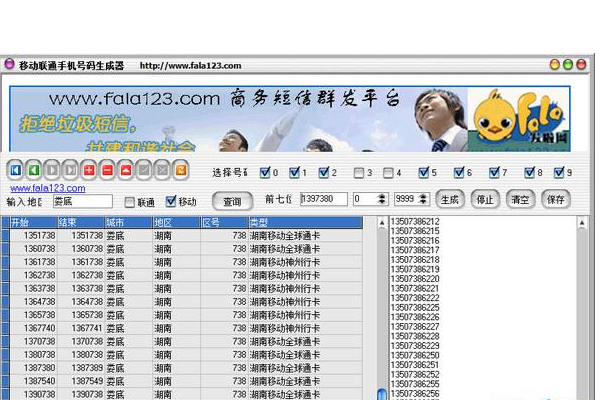
Task: Go to first record with blue navigator icon
Action: coord(15,170)
